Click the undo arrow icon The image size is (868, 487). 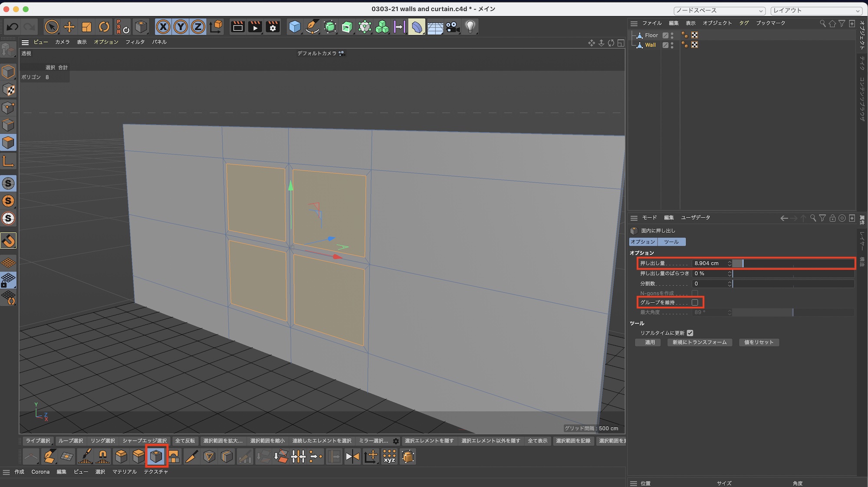tap(12, 27)
